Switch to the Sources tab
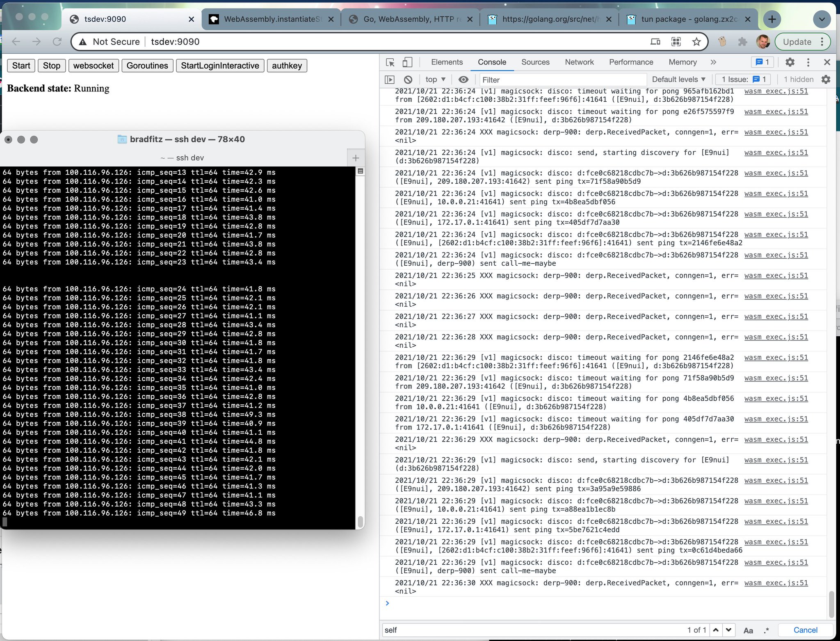The image size is (840, 641). (x=535, y=62)
